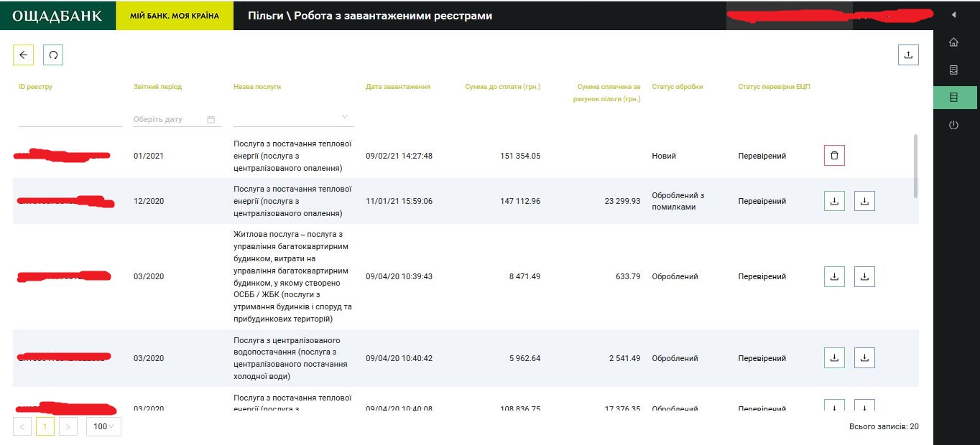Viewport: 980px width, 445px height.
Task: Click the Всього записів: 20 label
Action: (x=884, y=426)
